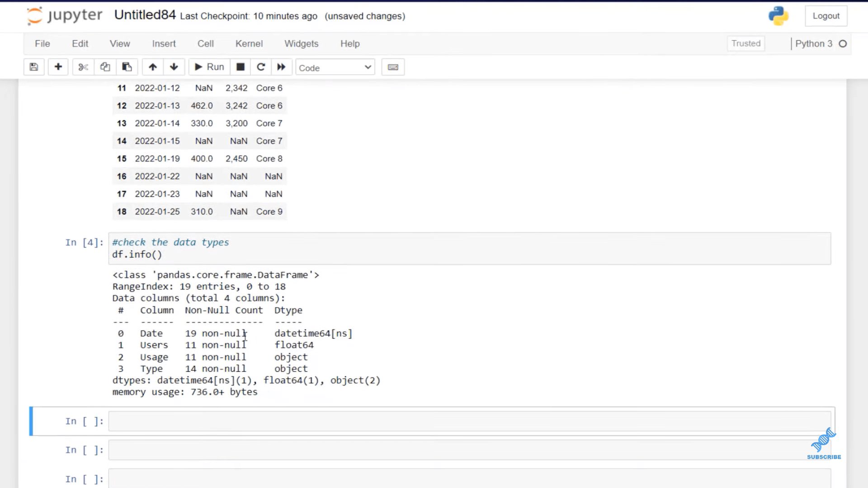The image size is (868, 488).
Task: Click the value 462.0 in row 12
Action: [202, 106]
